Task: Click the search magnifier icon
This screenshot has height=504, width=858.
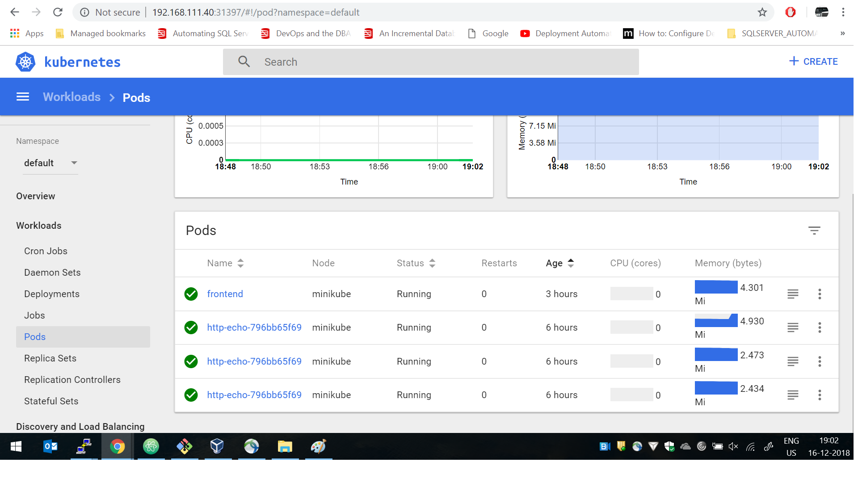Action: click(244, 62)
